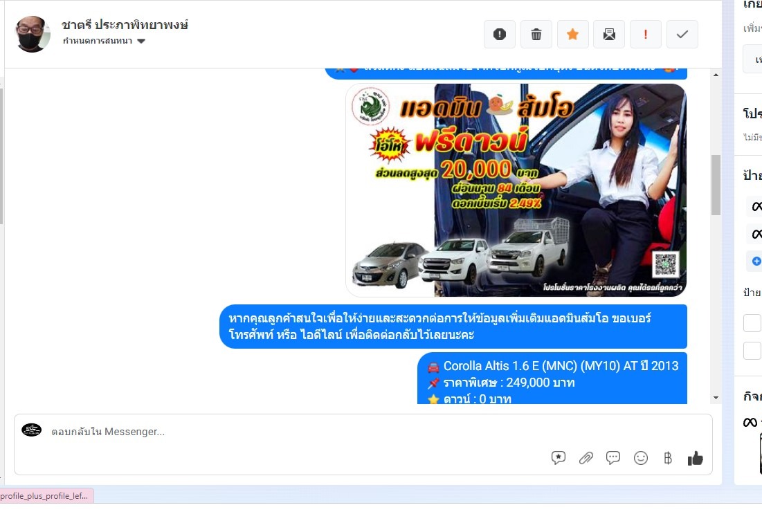Click the Corolla Altis 1.6 E message line
This screenshot has height=532, width=762.
(553, 366)
